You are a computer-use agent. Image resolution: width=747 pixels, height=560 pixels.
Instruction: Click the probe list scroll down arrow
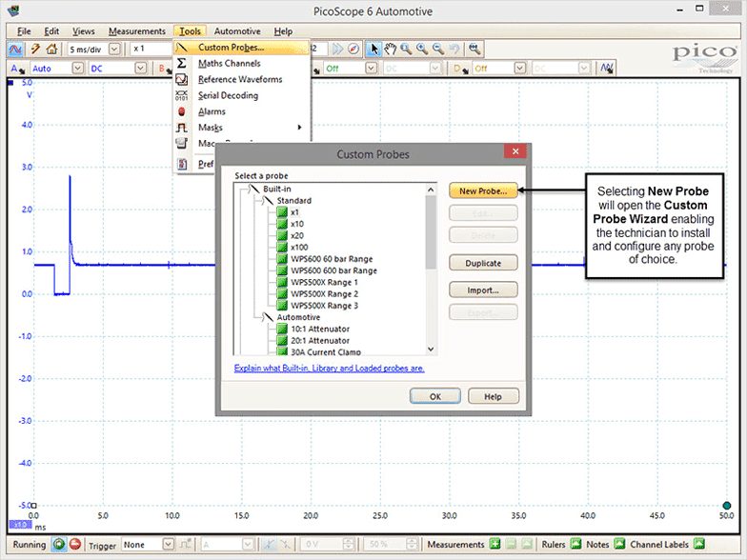coord(431,349)
